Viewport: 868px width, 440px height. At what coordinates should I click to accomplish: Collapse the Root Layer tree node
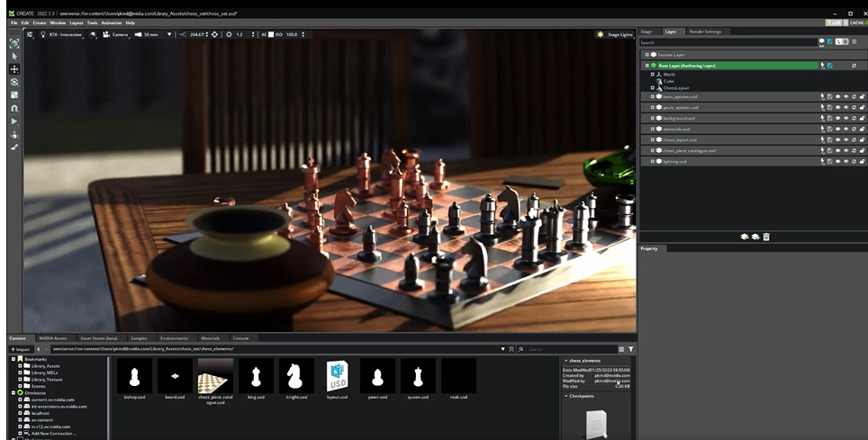point(646,66)
